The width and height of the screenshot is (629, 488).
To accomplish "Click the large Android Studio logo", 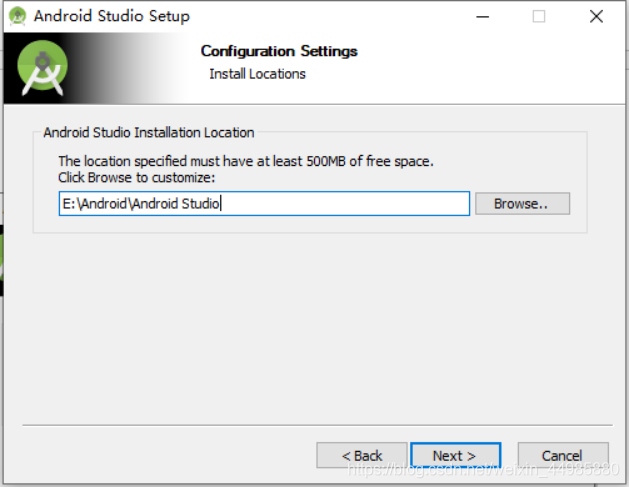I will [x=43, y=68].
